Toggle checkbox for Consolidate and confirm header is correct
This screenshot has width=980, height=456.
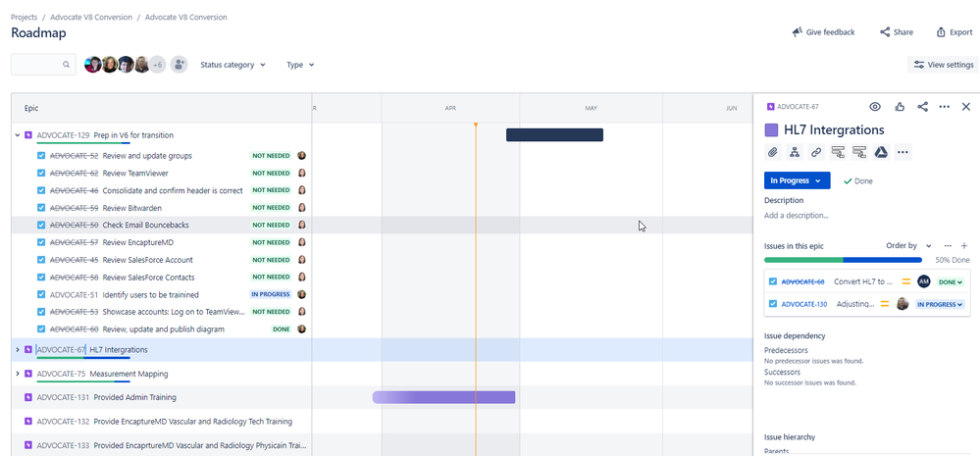pyautogui.click(x=41, y=190)
